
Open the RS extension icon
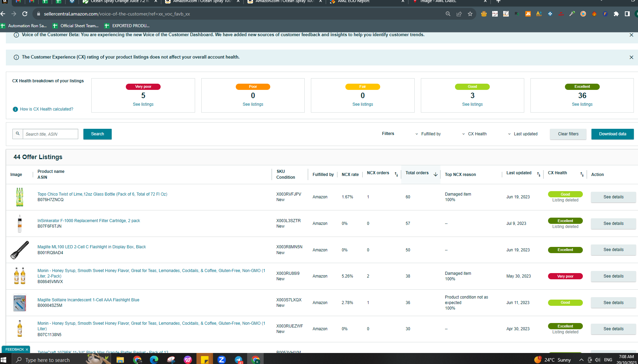point(517,14)
